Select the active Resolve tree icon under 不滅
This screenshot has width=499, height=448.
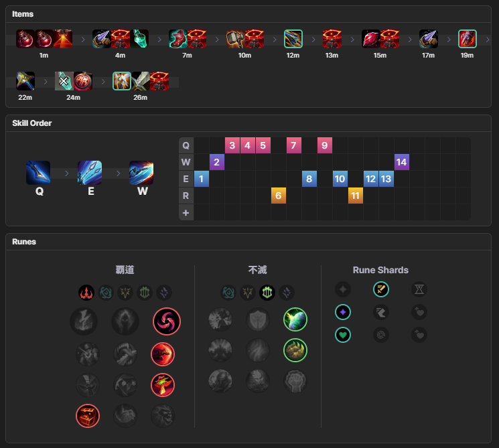pos(267,293)
